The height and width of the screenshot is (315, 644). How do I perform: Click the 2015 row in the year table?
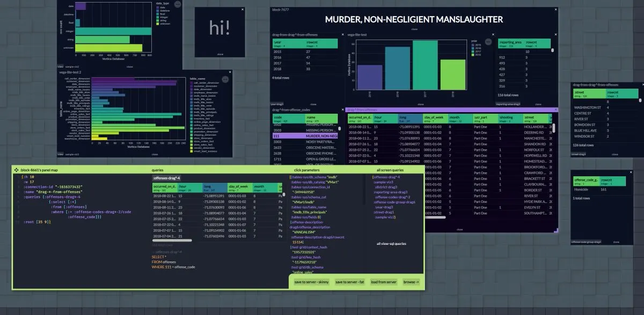pos(305,52)
